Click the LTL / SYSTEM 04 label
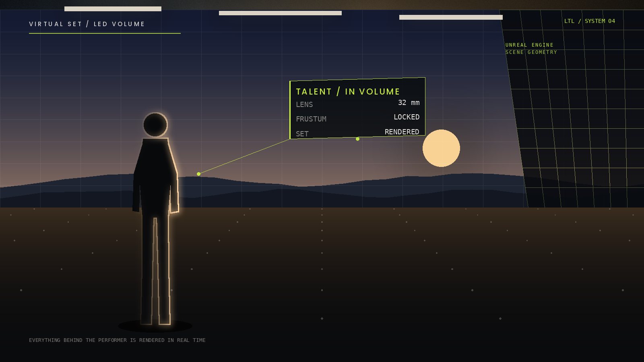This screenshot has height=362, width=644. (590, 21)
